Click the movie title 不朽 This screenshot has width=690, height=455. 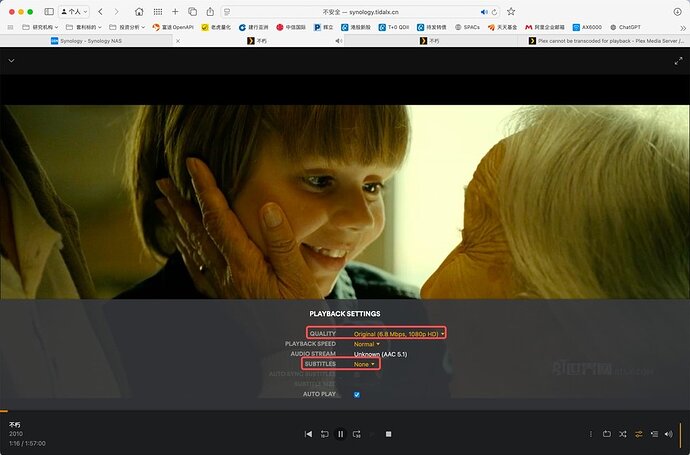15,425
